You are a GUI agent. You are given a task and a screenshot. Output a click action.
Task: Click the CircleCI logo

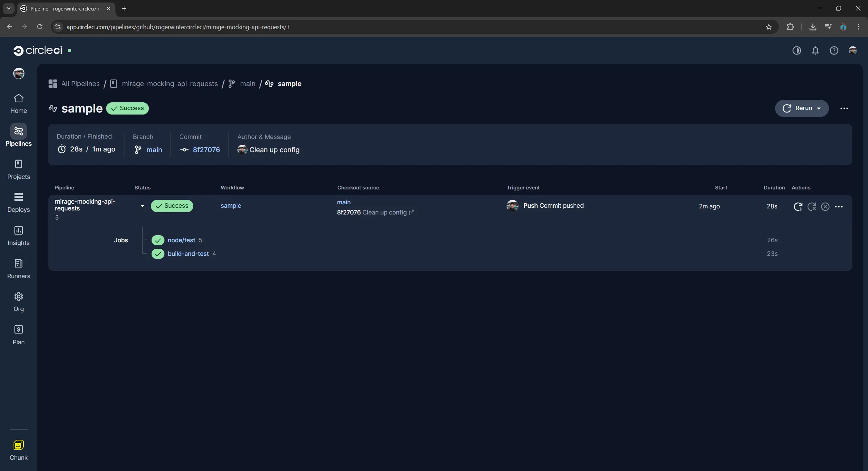point(38,50)
